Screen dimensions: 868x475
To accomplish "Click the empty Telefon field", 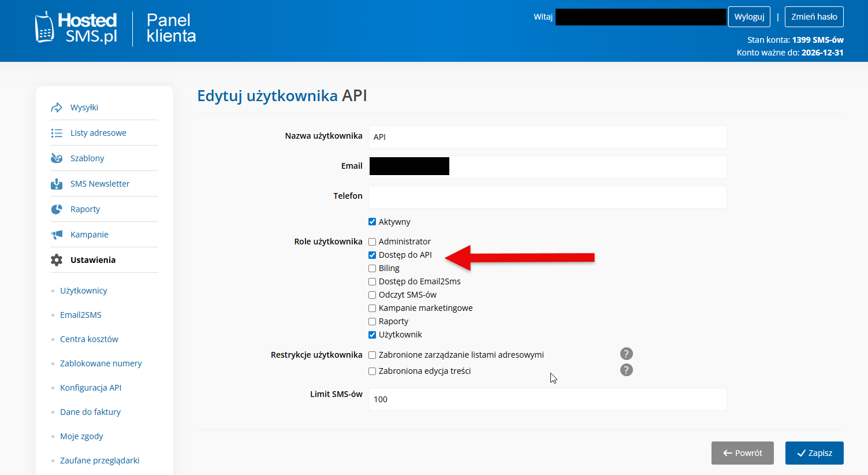I will coord(547,196).
